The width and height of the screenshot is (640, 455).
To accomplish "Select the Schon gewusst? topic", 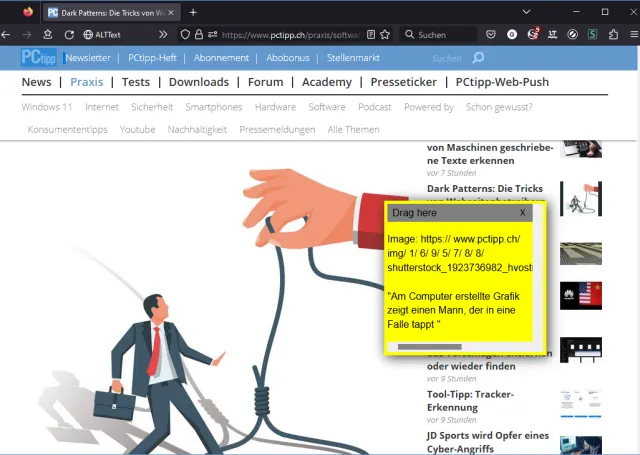I will (x=499, y=107).
